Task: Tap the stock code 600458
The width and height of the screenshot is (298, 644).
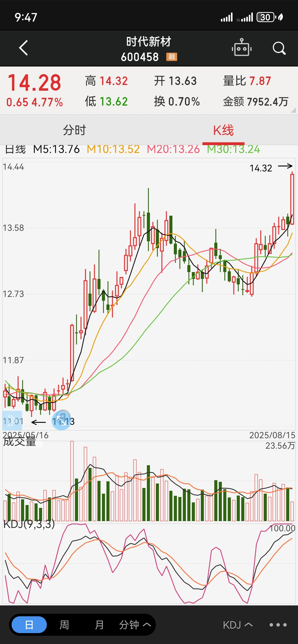Action: pyautogui.click(x=140, y=57)
